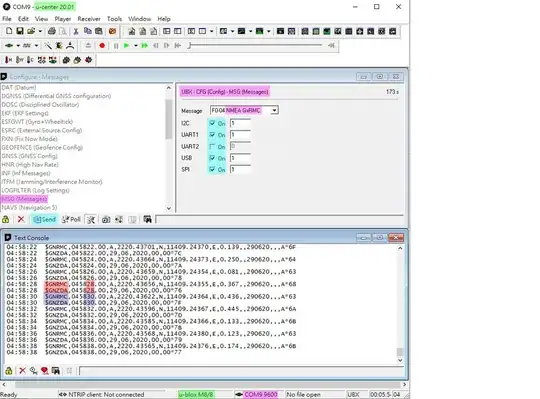
Task: Click the autobauding wand icon
Action: 48,45
